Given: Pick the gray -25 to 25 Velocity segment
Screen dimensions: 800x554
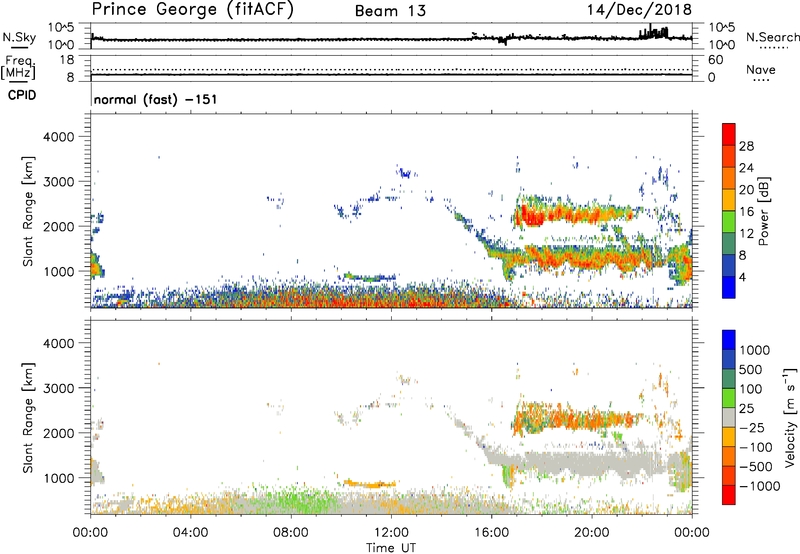Looking at the screenshot, I should click(x=729, y=418).
